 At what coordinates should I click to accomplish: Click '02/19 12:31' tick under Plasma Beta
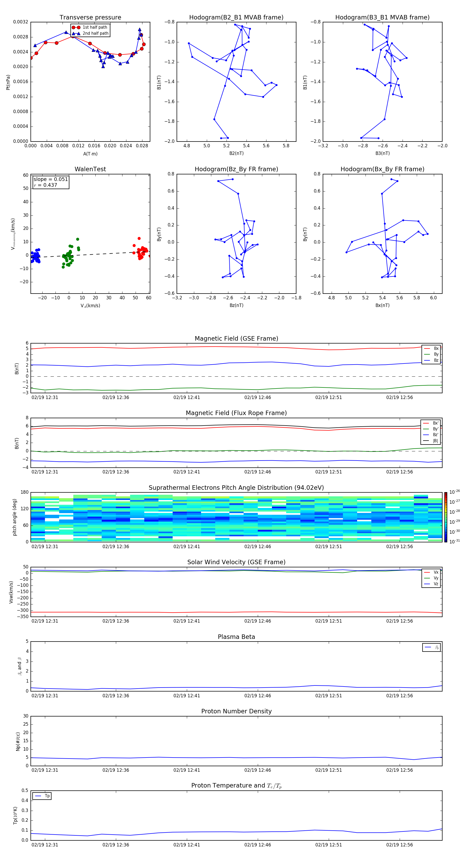click(x=45, y=696)
